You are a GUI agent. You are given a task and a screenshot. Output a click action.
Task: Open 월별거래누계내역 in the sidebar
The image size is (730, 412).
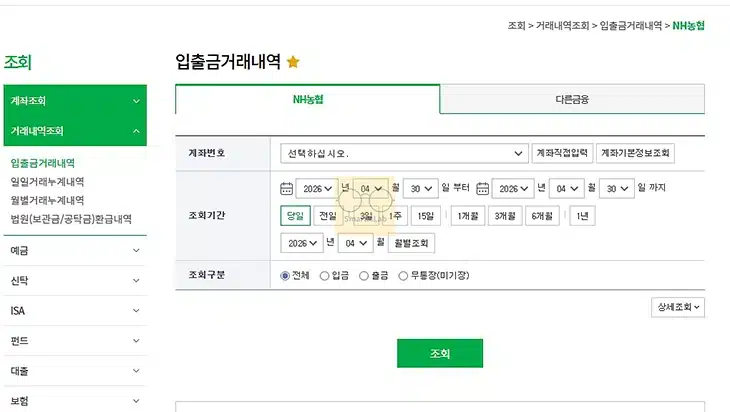pyautogui.click(x=47, y=200)
